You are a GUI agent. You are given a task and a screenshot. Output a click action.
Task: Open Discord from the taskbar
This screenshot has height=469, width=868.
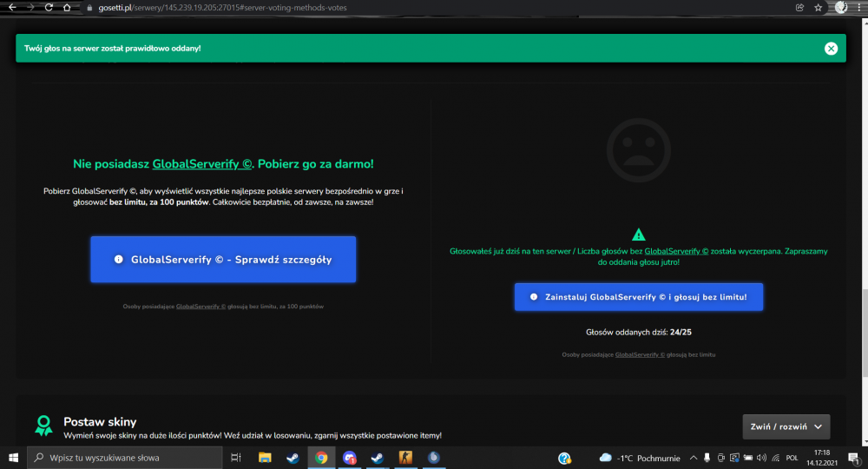[x=349, y=458]
